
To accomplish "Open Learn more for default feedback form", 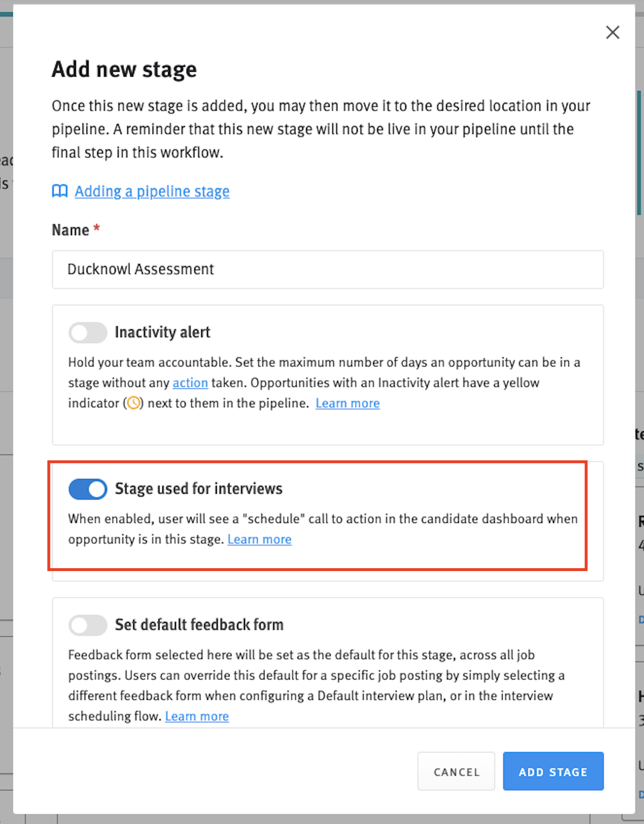I will pos(197,716).
